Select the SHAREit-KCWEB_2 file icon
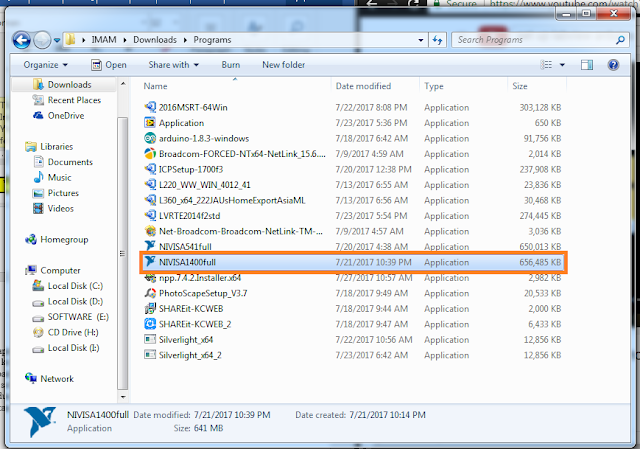The width and height of the screenshot is (640, 449). pyautogui.click(x=150, y=324)
